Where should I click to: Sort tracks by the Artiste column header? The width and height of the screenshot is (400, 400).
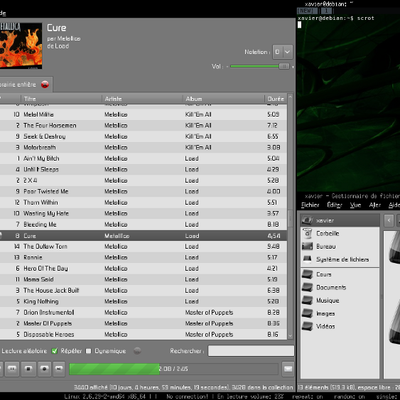142,99
